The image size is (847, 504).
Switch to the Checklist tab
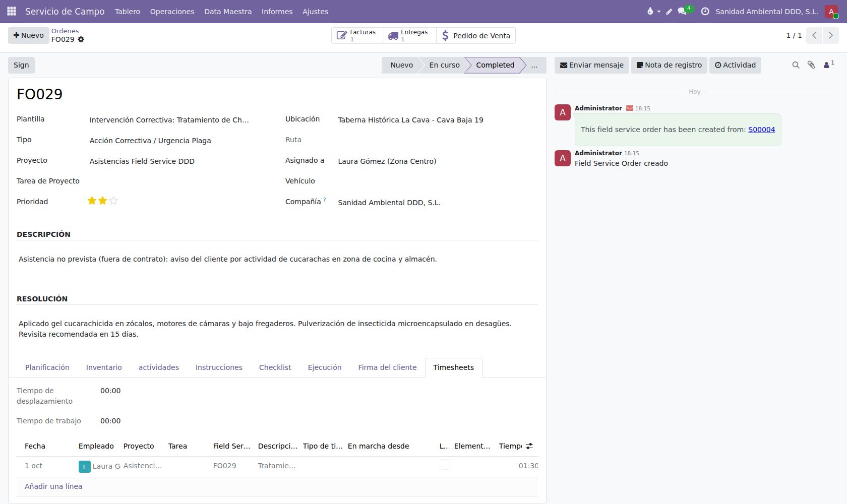pyautogui.click(x=275, y=367)
